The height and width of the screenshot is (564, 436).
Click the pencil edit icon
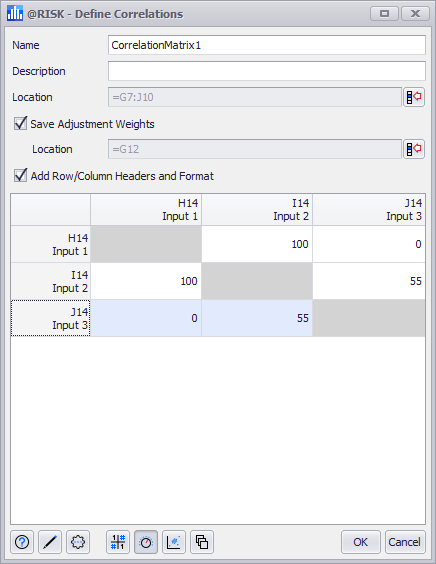(x=50, y=542)
